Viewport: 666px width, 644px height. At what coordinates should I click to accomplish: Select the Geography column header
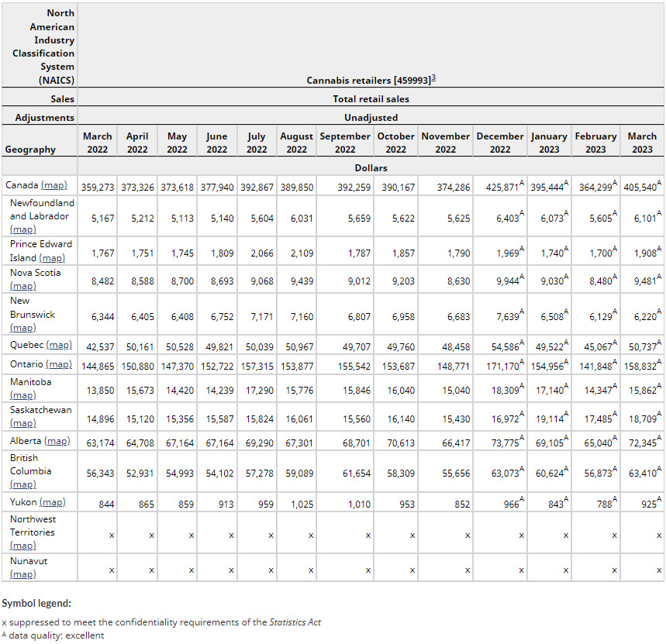pos(30,150)
